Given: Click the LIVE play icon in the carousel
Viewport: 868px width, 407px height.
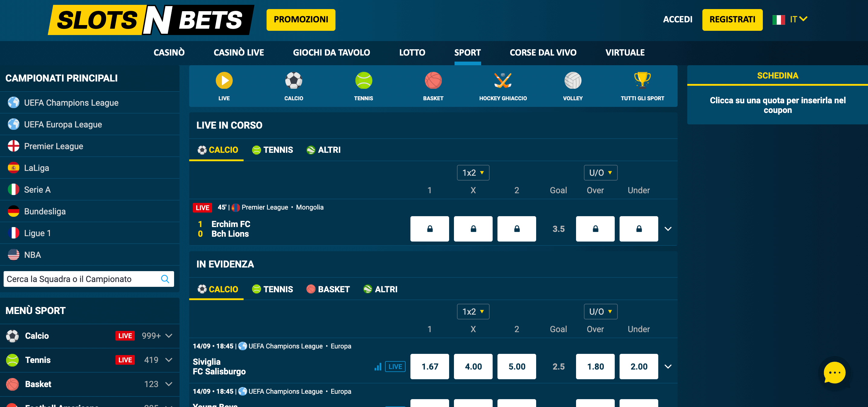Looking at the screenshot, I should pyautogui.click(x=224, y=81).
